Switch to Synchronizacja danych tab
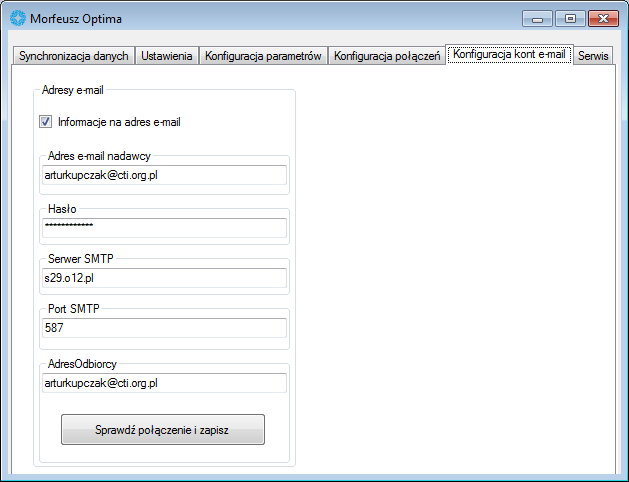The image size is (629, 482). click(74, 56)
